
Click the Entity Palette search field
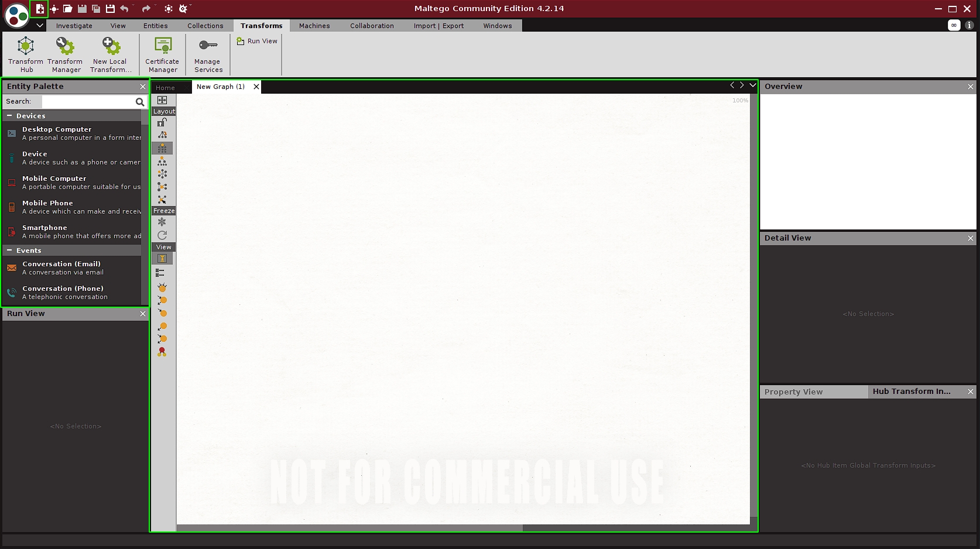tap(88, 102)
